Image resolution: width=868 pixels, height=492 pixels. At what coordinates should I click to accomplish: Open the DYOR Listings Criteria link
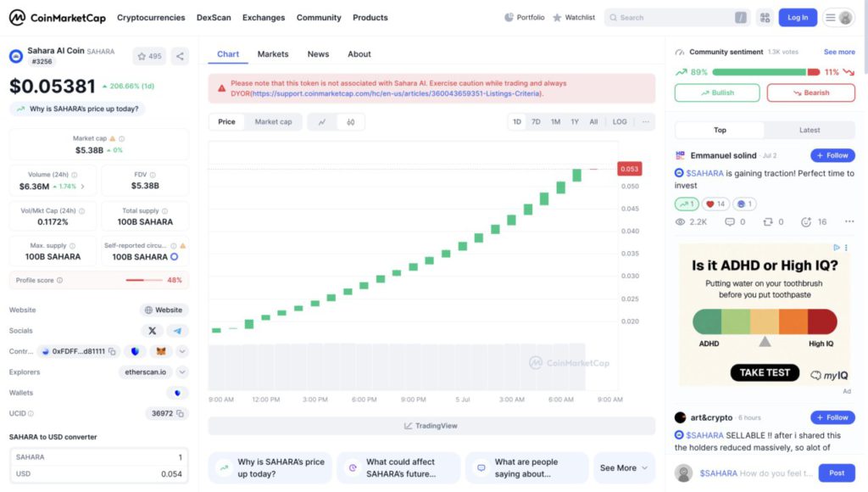[x=397, y=93]
